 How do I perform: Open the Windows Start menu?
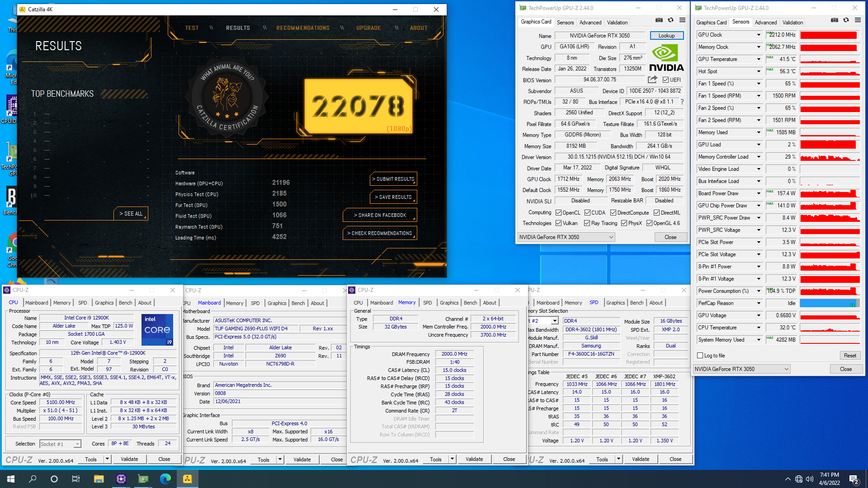(11, 479)
